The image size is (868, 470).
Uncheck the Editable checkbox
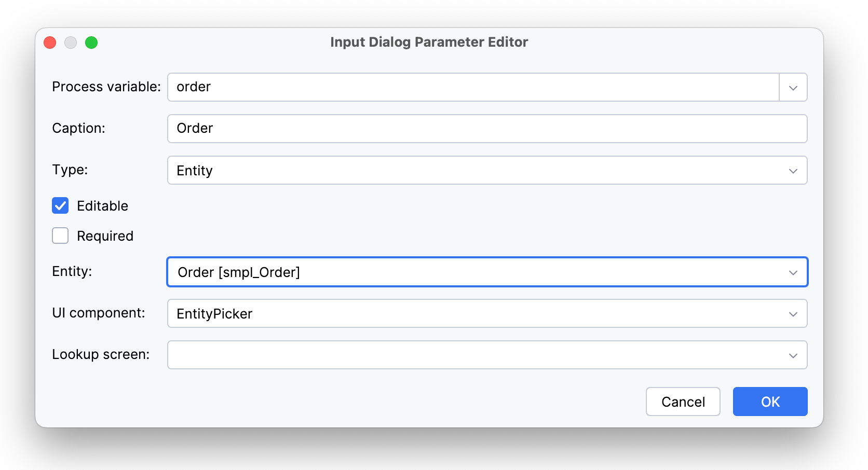pos(60,206)
